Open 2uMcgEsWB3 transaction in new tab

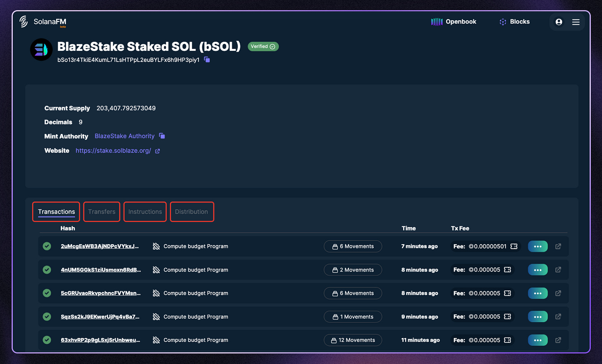click(558, 246)
